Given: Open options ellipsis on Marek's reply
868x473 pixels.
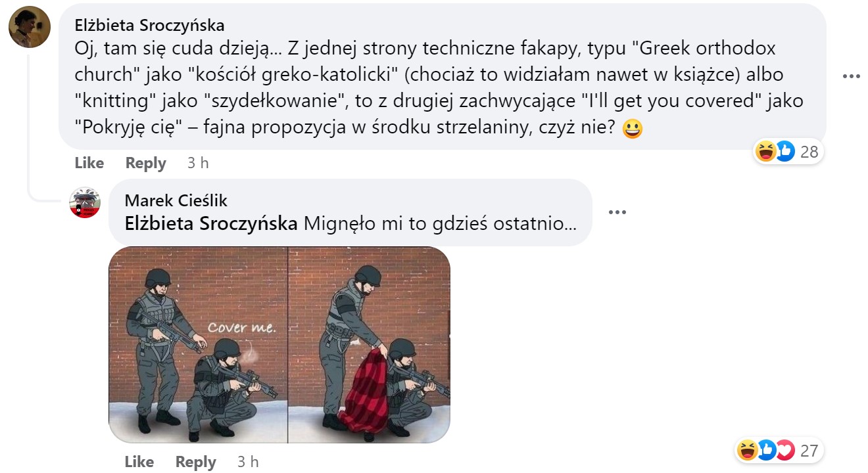Looking at the screenshot, I should (617, 212).
